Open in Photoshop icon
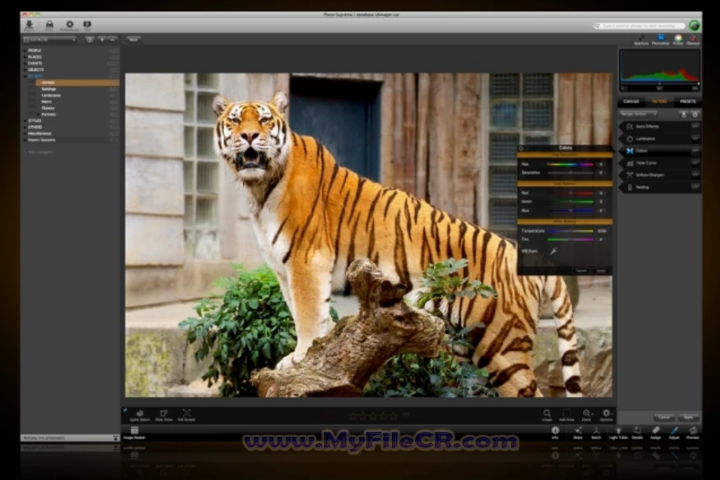The image size is (720, 480). [660, 38]
